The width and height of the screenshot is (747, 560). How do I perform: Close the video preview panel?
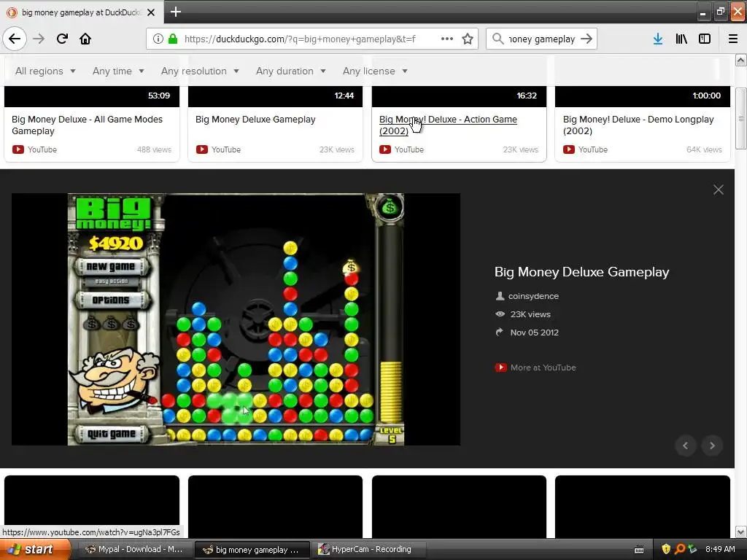(x=719, y=190)
